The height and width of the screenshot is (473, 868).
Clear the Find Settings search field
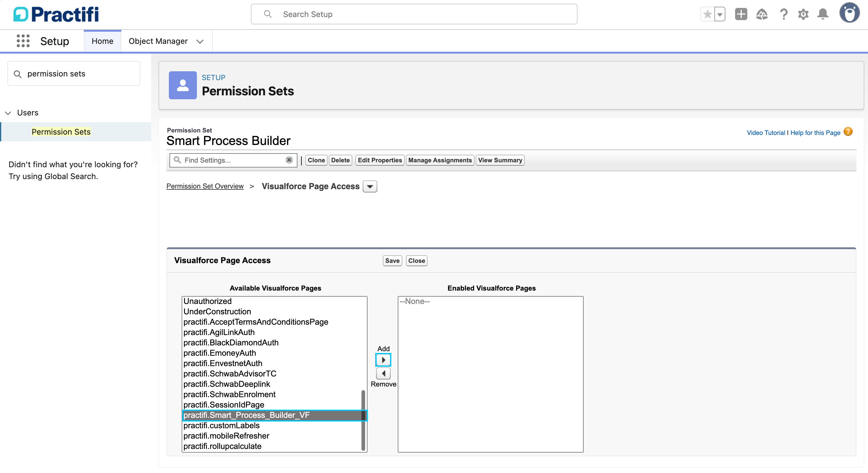[x=289, y=160]
